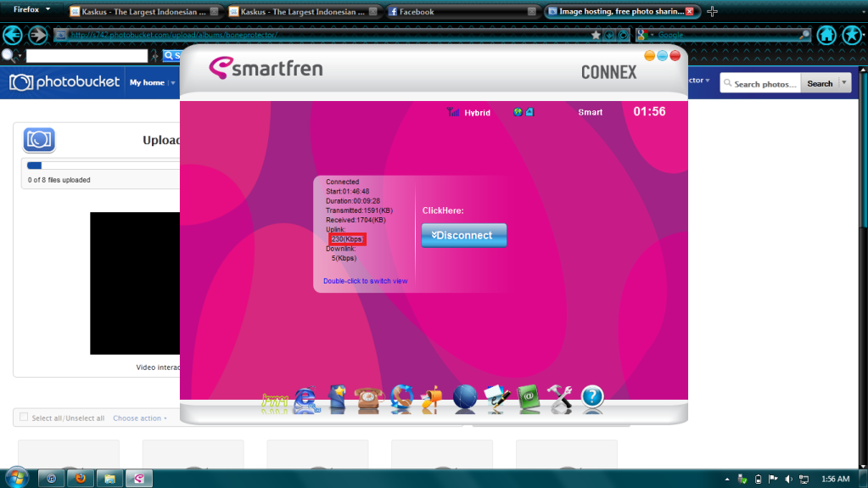Open the Windows Start button

pos(17,478)
